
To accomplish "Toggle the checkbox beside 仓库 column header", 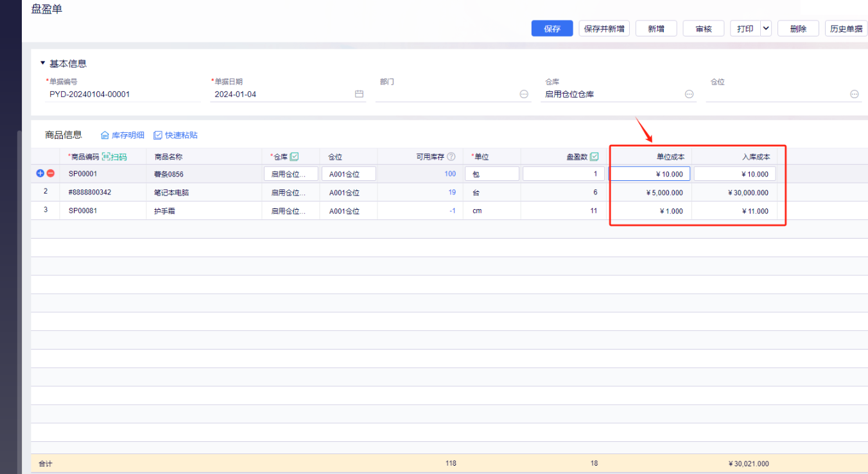I will pyautogui.click(x=294, y=157).
